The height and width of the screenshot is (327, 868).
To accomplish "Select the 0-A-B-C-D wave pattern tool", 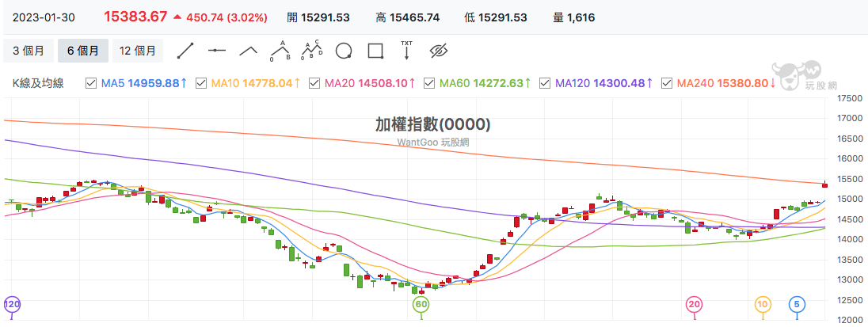I will [x=312, y=51].
